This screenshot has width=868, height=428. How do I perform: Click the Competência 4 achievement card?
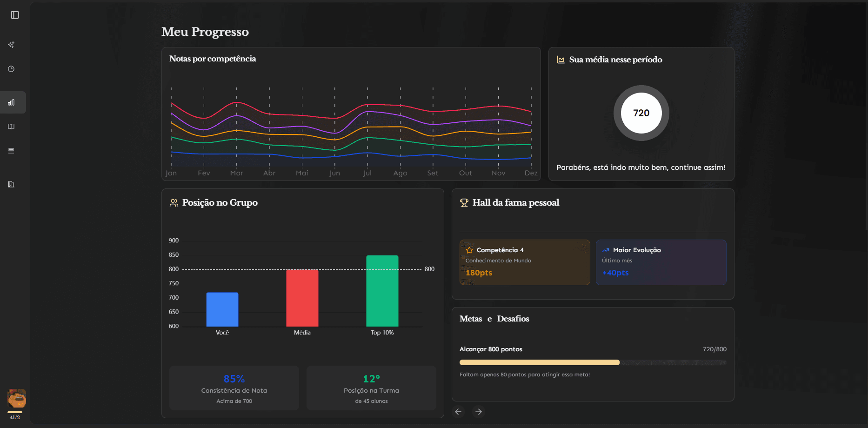coord(525,262)
